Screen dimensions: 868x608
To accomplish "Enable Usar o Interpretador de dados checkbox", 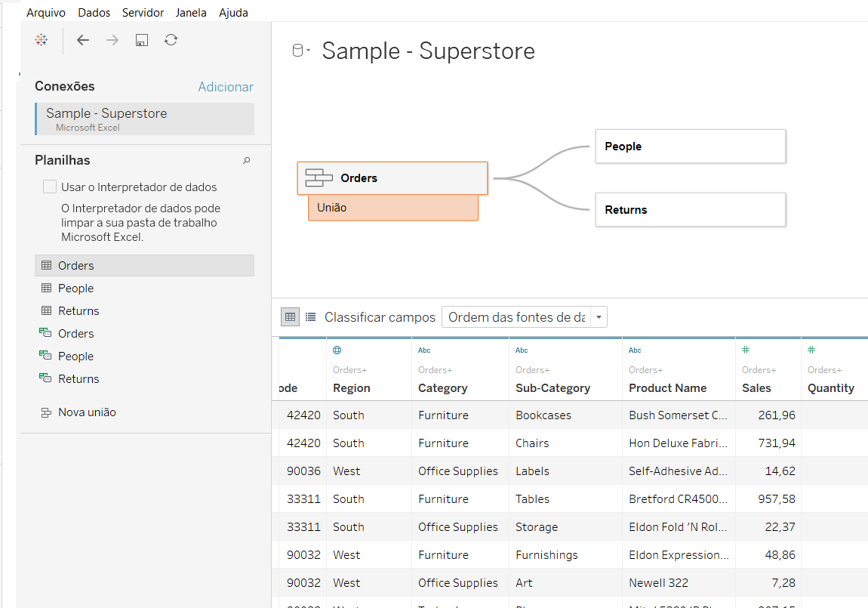I will click(x=50, y=187).
